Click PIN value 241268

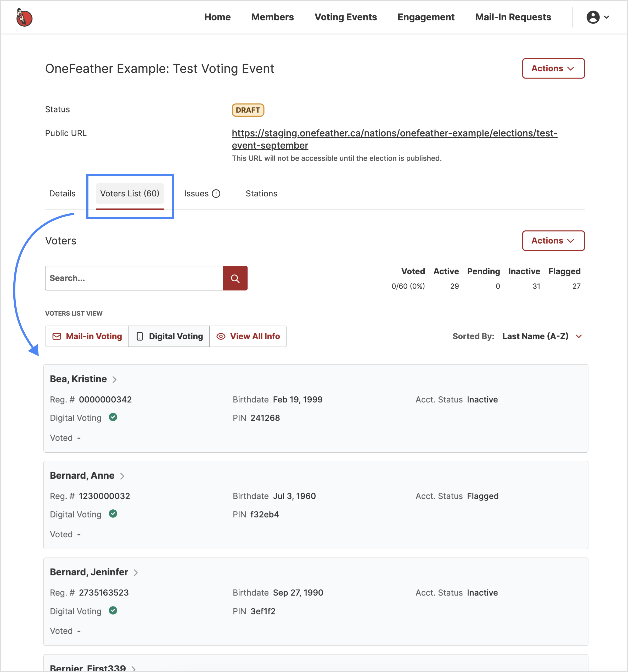[265, 418]
